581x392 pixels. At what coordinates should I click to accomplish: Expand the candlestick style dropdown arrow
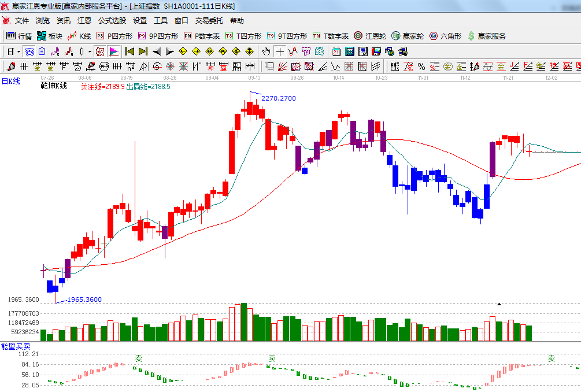[x=89, y=51]
